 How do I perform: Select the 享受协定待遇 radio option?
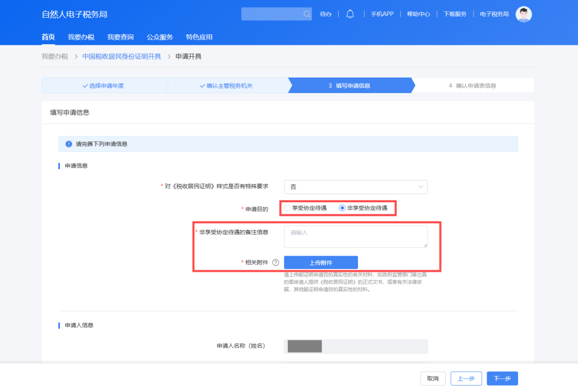(x=288, y=208)
